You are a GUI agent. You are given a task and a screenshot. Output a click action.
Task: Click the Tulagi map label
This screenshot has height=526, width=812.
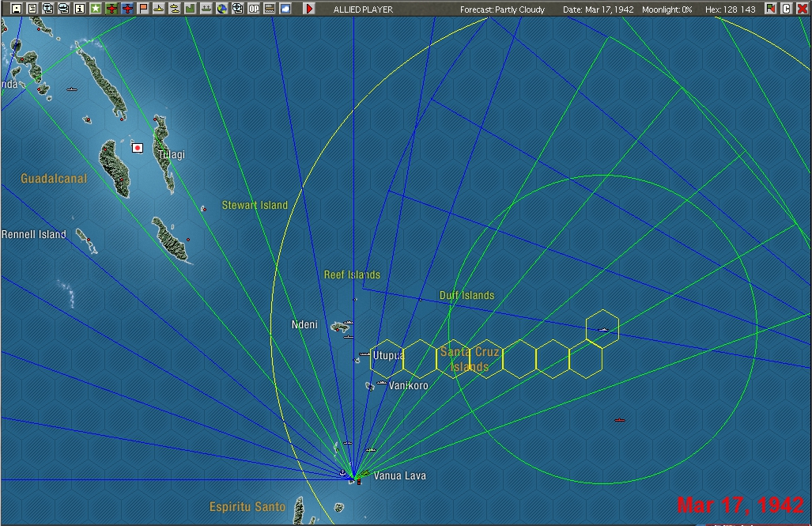pos(172,154)
